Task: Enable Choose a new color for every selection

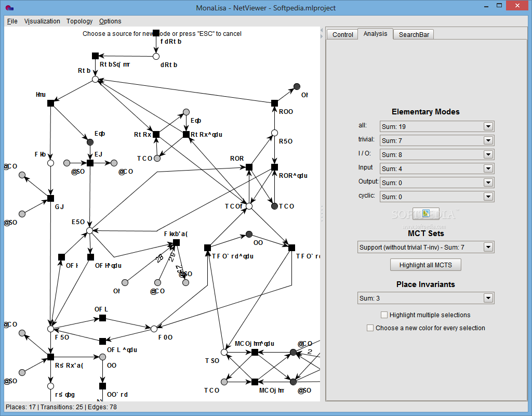Action: pyautogui.click(x=370, y=328)
